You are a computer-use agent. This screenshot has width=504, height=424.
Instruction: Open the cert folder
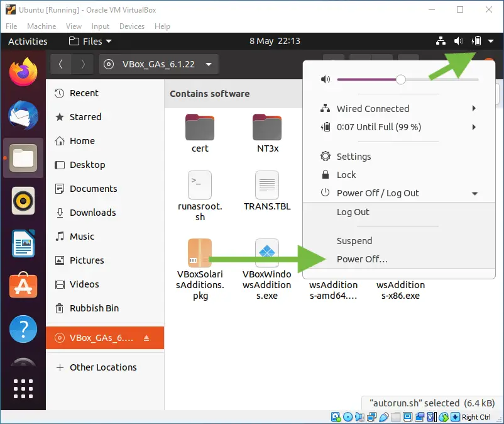click(200, 133)
